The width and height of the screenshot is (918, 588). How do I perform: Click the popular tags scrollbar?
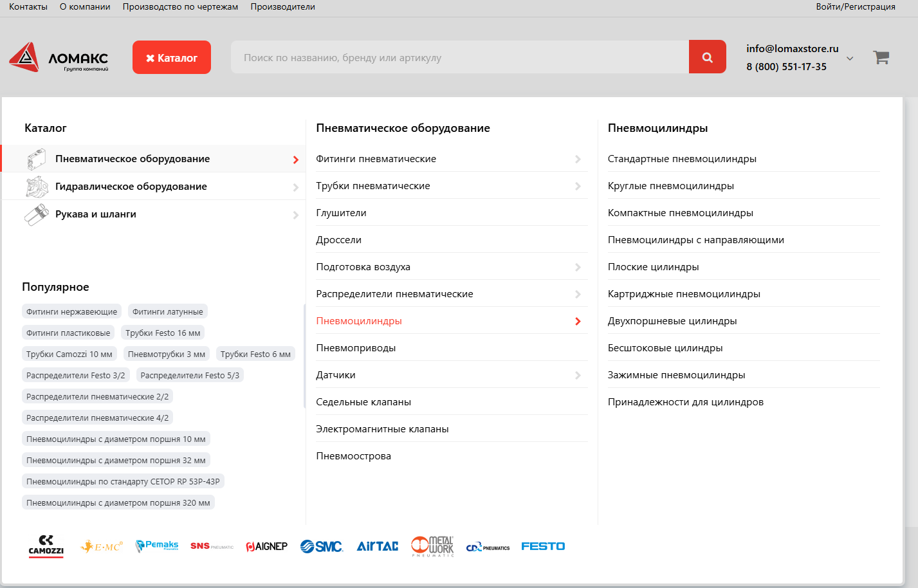[x=304, y=356]
